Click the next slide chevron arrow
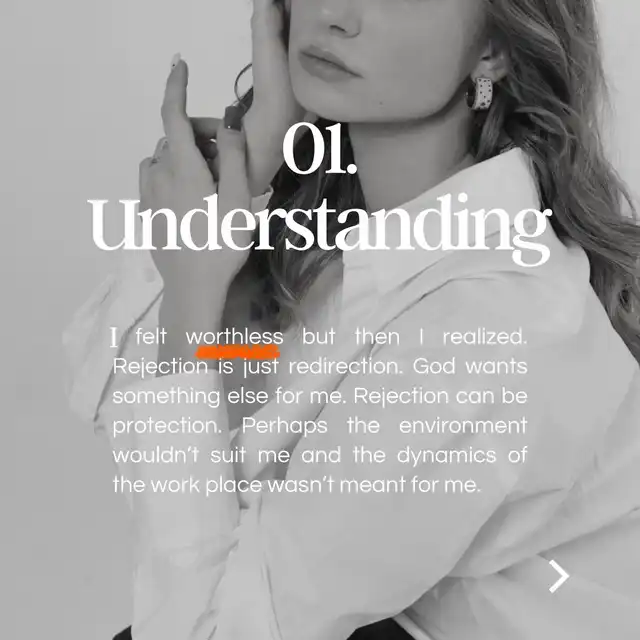This screenshot has width=640, height=640. tap(559, 576)
